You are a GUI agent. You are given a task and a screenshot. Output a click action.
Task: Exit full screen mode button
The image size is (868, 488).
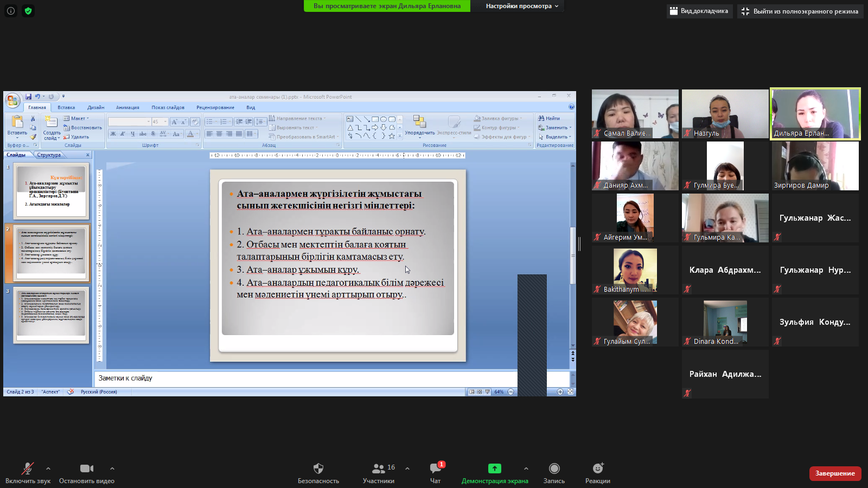coord(800,11)
